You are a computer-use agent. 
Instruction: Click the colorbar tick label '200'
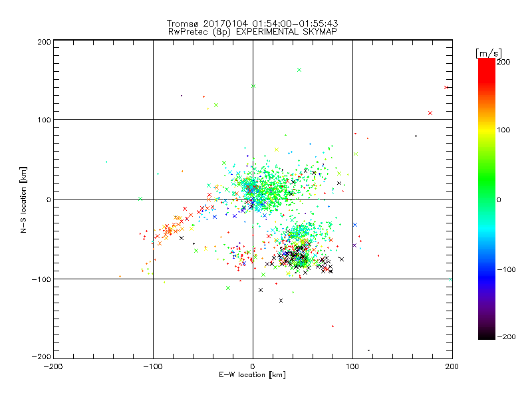point(503,62)
